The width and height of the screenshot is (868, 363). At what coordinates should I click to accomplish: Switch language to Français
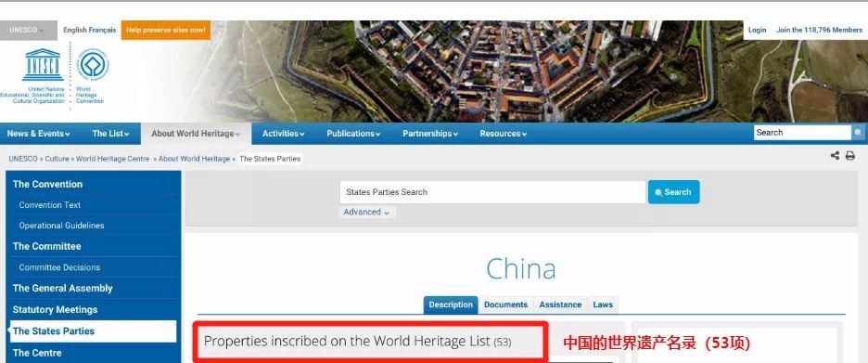[x=102, y=30]
